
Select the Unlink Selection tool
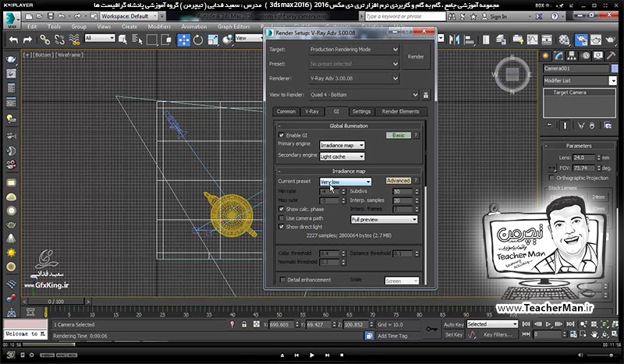click(59, 40)
